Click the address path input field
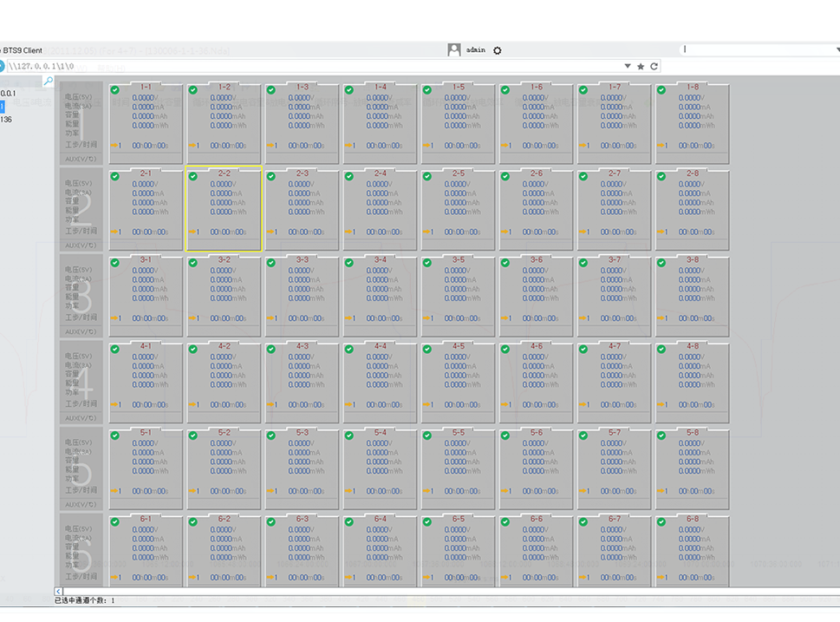This screenshot has height=622, width=840. coord(312,66)
